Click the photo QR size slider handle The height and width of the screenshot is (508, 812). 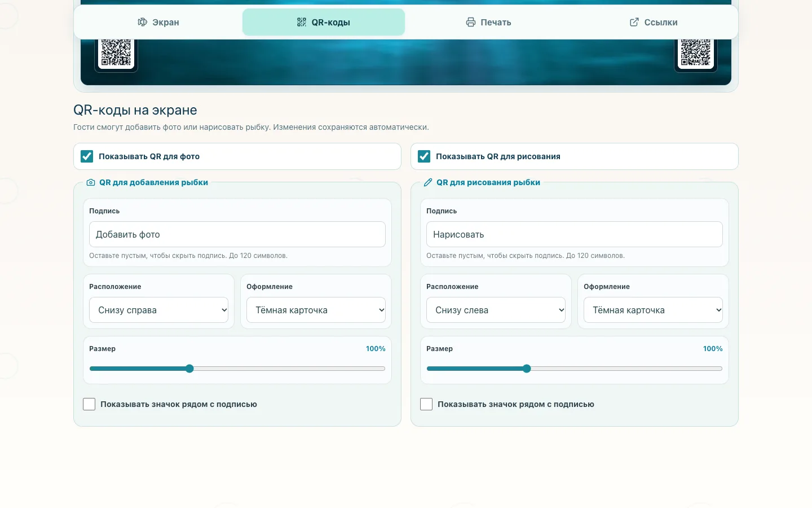tap(189, 369)
